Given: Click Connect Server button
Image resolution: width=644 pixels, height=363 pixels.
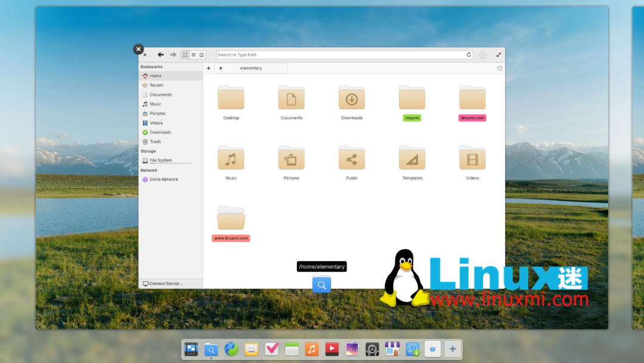Looking at the screenshot, I should point(163,284).
